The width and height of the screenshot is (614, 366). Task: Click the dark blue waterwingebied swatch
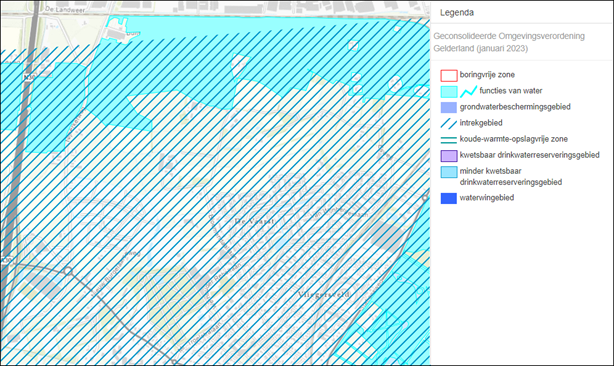pyautogui.click(x=449, y=198)
